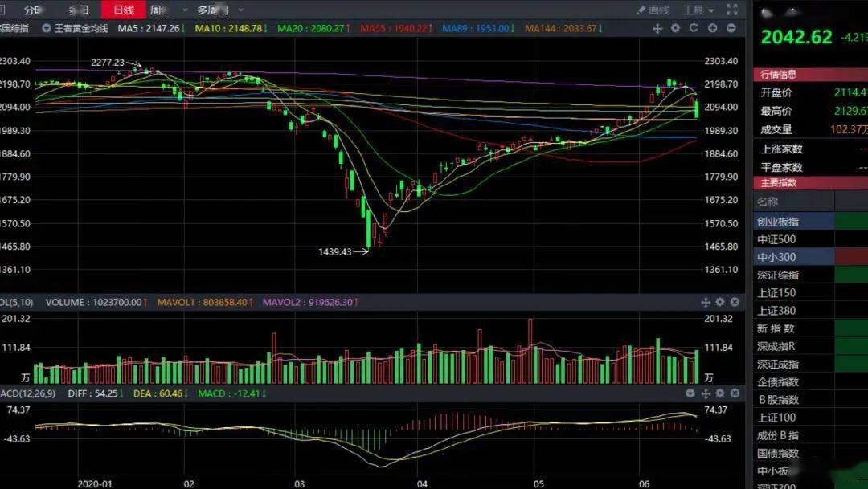The height and width of the screenshot is (489, 868).
Task: Click the move crosshair icon on main chart
Action: point(657,28)
